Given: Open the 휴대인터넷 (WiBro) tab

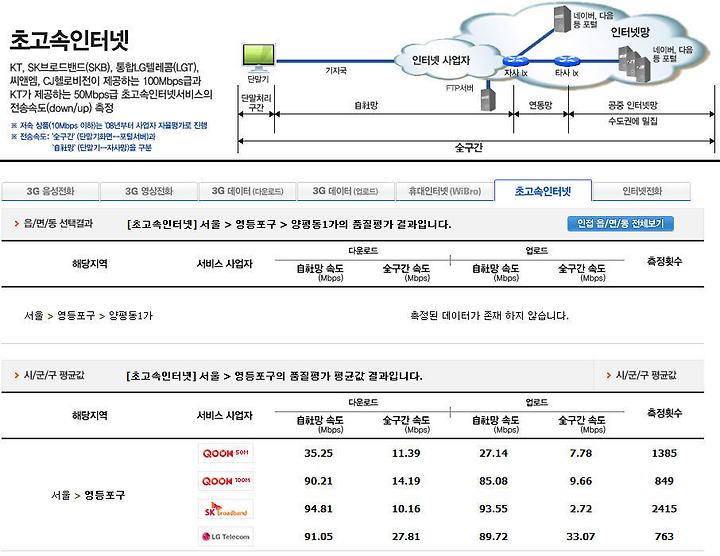Looking at the screenshot, I should click(x=444, y=191).
